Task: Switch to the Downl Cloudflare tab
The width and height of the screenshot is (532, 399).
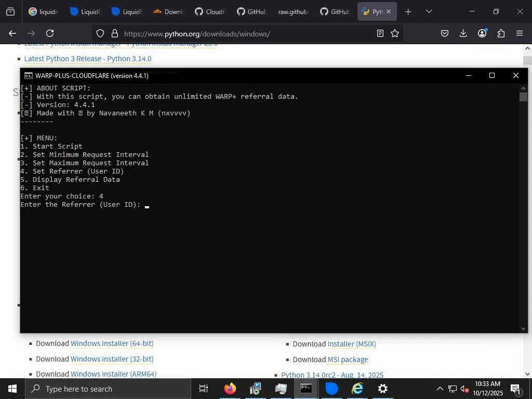Action: point(168,11)
